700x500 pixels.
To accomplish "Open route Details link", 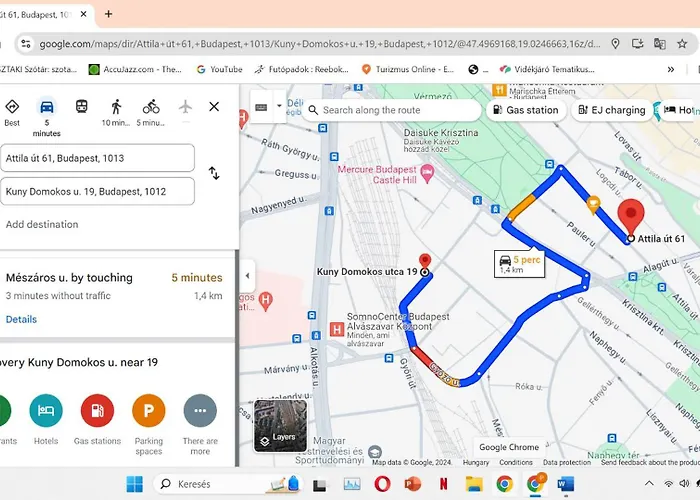I will [x=21, y=319].
